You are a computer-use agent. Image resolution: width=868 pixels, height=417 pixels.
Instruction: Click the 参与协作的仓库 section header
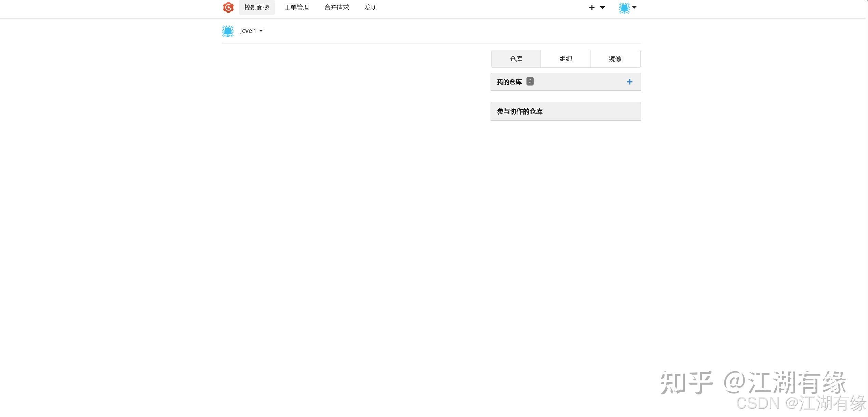click(x=520, y=111)
